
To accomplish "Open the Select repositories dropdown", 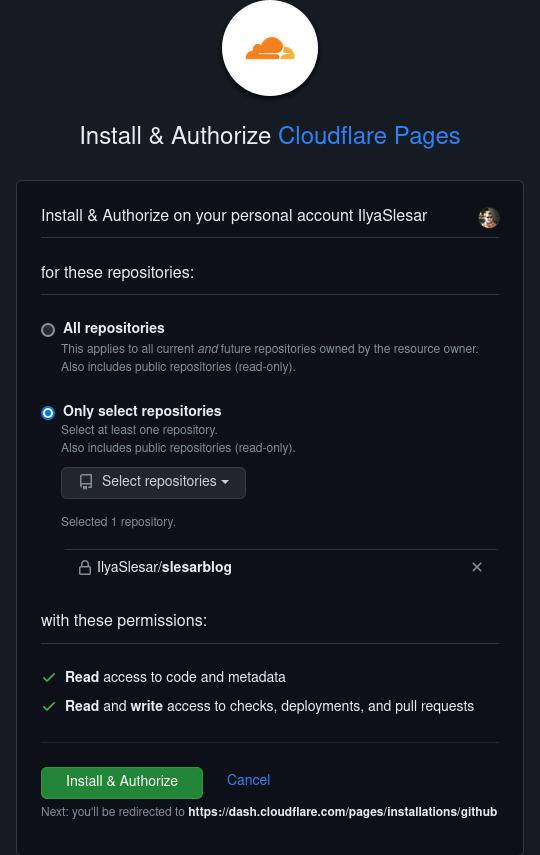I will [x=153, y=483].
